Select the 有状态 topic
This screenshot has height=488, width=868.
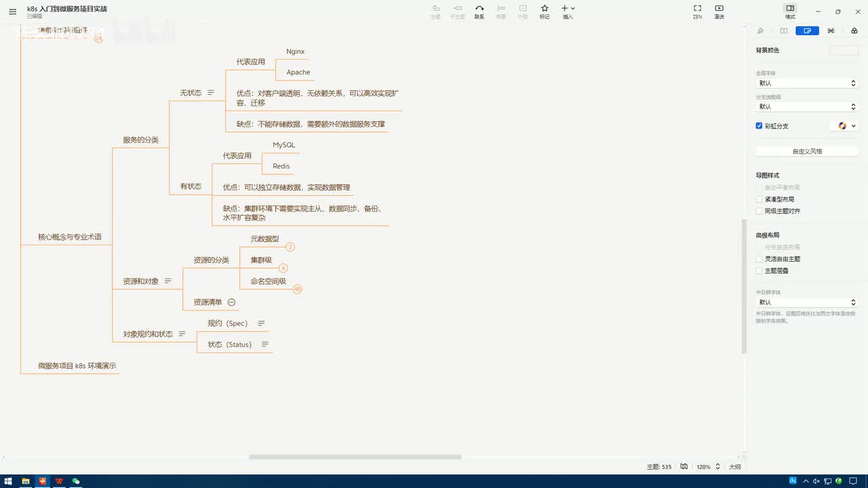191,186
